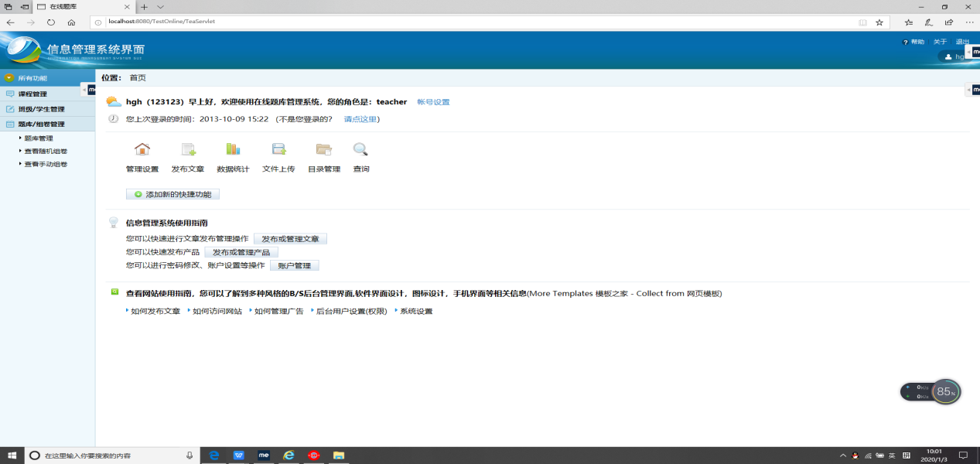Open the notification center icon
980x464 pixels.
963,455
